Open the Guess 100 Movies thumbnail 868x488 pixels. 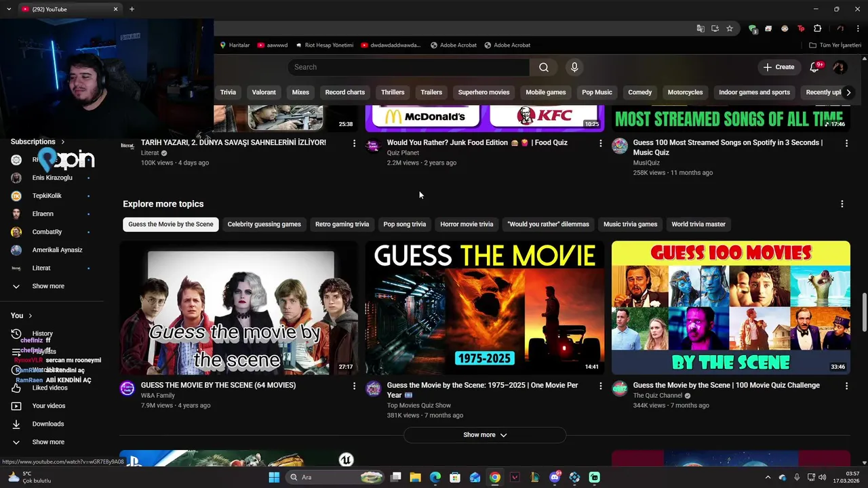[730, 308]
